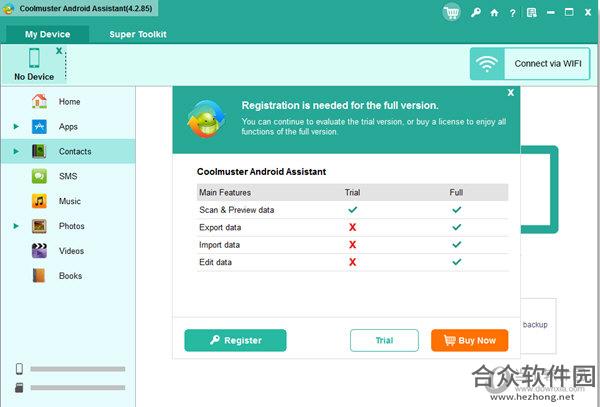600x407 pixels.
Task: Click the SD card storage icon
Action: [x=19, y=387]
